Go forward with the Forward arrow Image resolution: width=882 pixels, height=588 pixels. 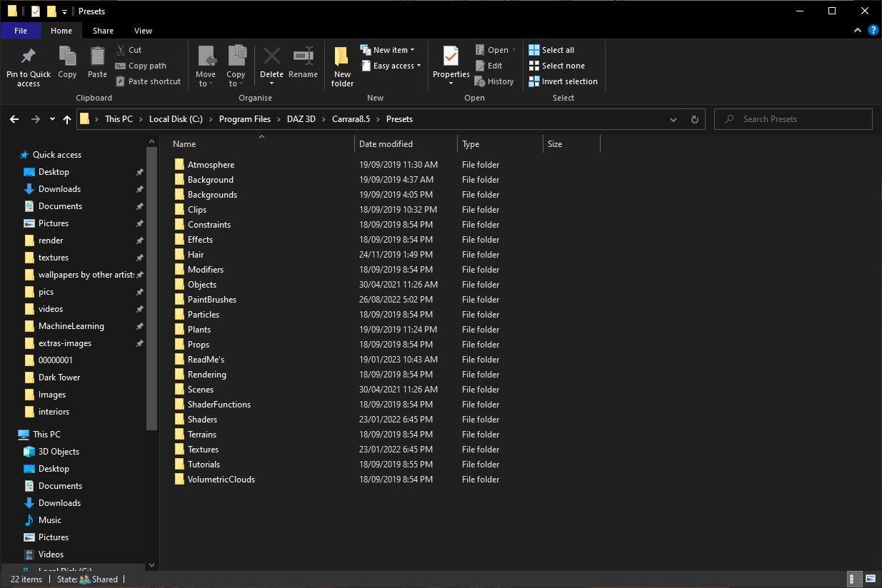35,119
